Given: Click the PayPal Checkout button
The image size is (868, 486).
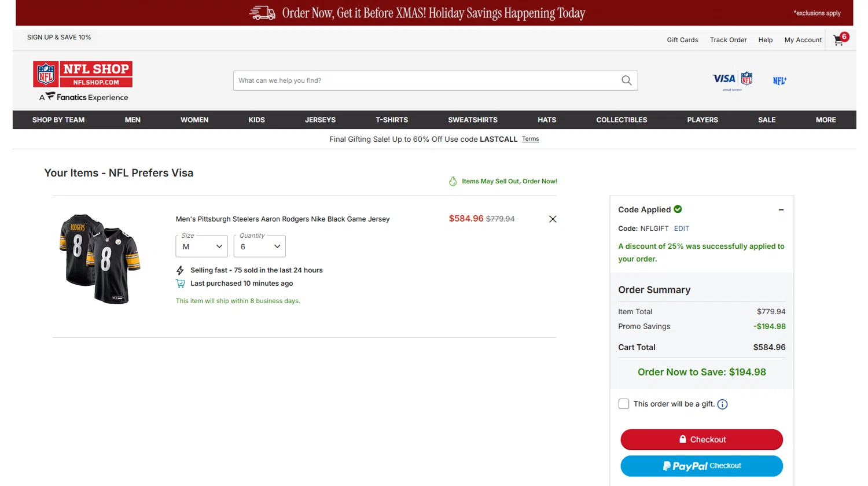Looking at the screenshot, I should pyautogui.click(x=701, y=466).
